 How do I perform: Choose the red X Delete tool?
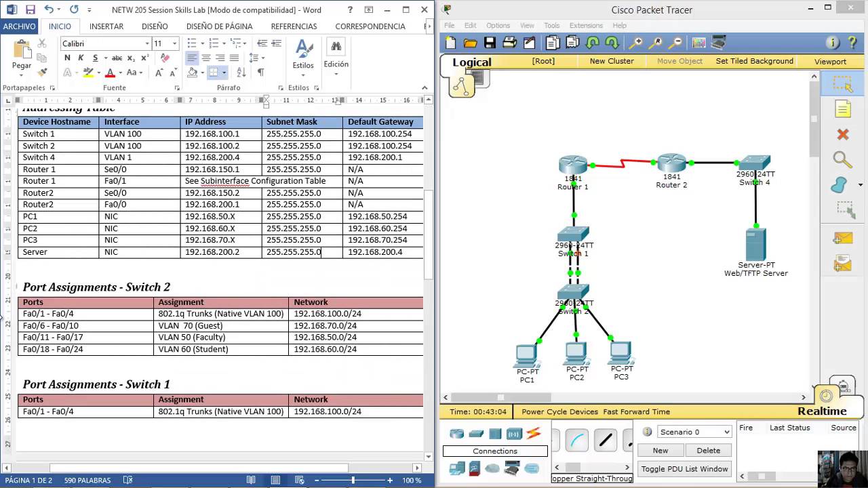tap(842, 134)
